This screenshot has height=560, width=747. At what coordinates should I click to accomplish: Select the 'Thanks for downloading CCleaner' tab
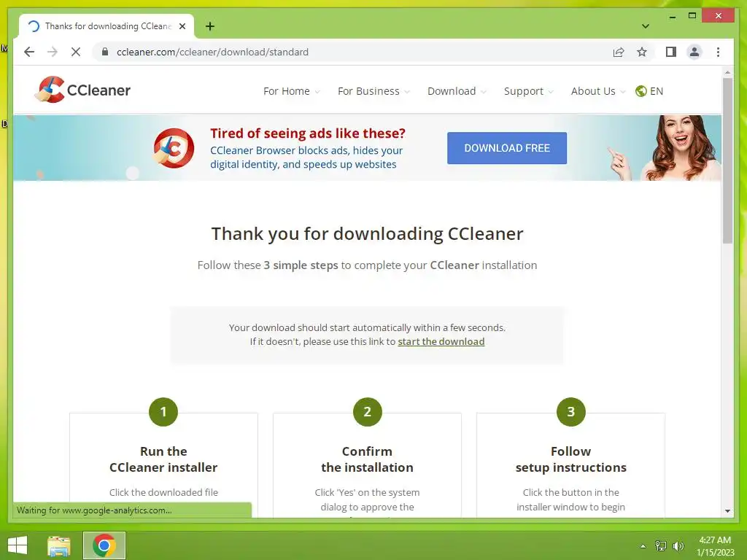(x=107, y=26)
